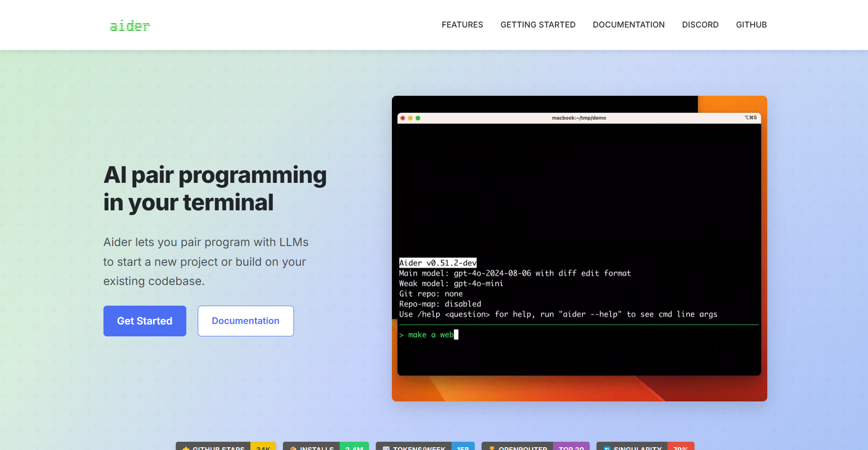Click the aider logo
The image size is (868, 450).
[x=130, y=26]
